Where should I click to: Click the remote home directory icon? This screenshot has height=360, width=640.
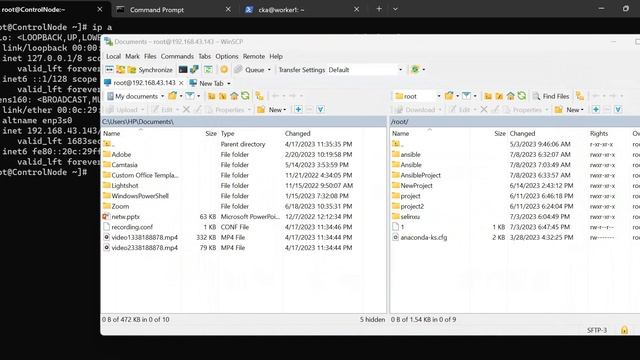click(510, 96)
